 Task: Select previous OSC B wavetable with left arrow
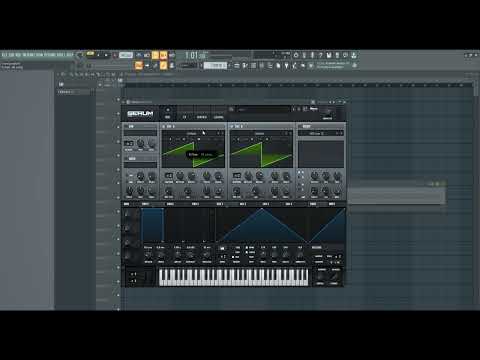[x=286, y=133]
